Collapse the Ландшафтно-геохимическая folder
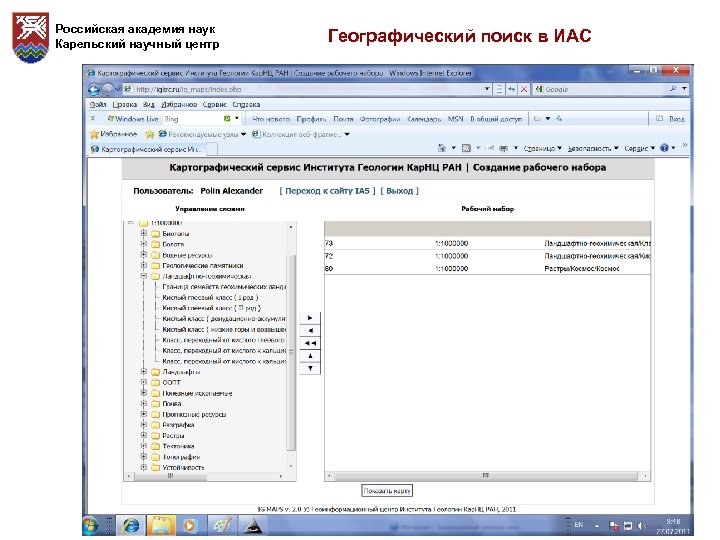 pyautogui.click(x=144, y=276)
